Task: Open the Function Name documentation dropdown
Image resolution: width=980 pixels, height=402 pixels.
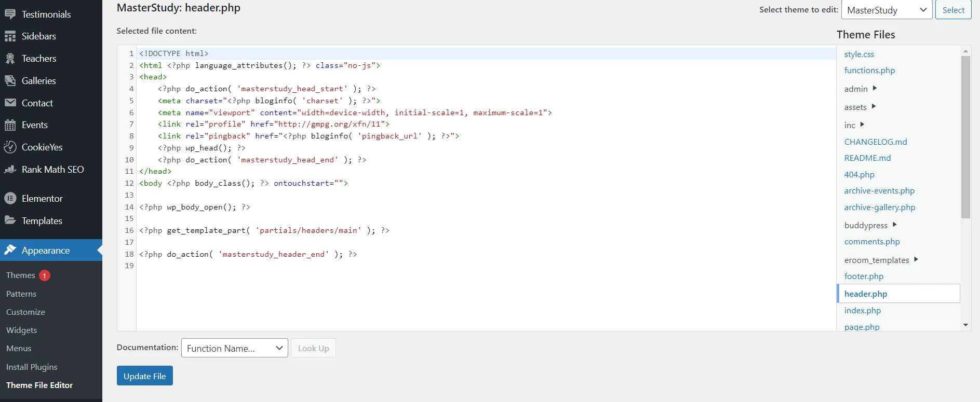Action: 234,348
